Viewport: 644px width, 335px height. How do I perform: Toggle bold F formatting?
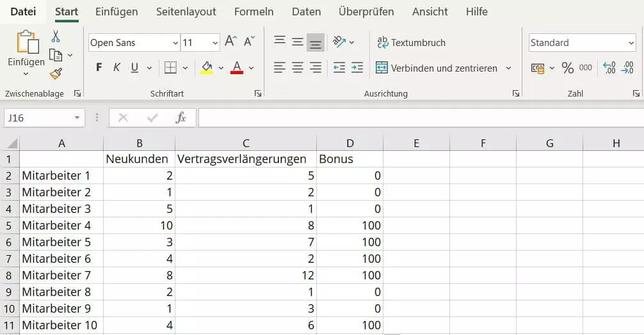click(99, 67)
